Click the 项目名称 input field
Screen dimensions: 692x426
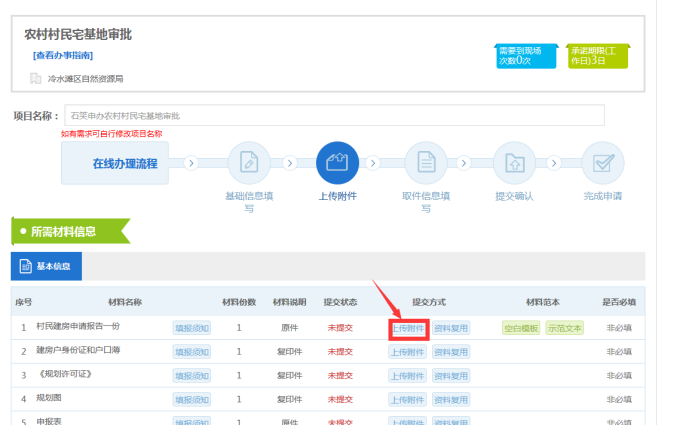[334, 115]
